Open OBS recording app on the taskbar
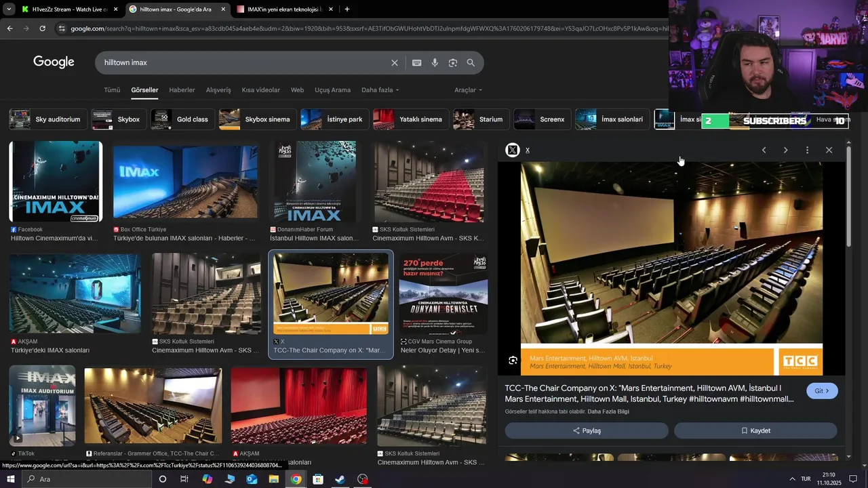Screen dimensions: 868x488 (x=363, y=479)
